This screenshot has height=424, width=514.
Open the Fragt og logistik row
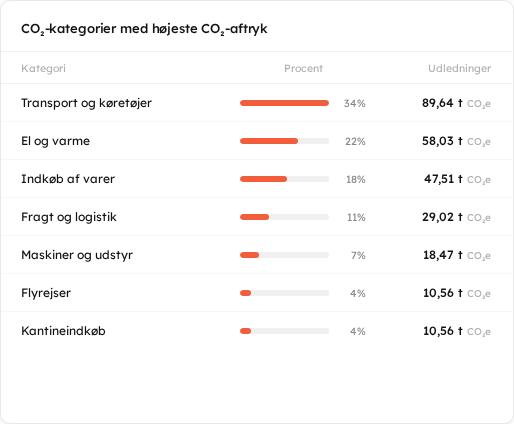[257, 217]
